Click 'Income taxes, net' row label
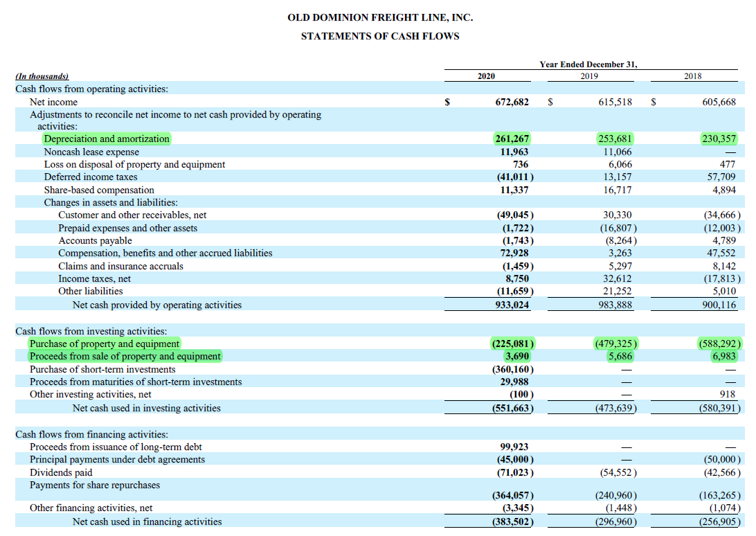 94,279
